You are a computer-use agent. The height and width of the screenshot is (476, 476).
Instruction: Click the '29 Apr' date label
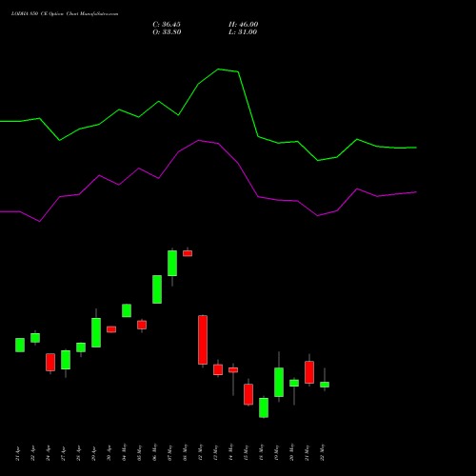point(94,453)
